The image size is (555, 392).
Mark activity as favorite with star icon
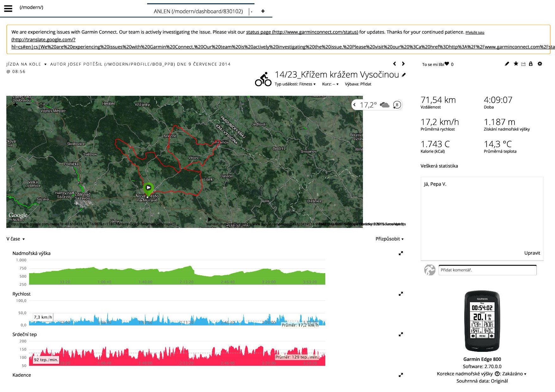(x=516, y=64)
